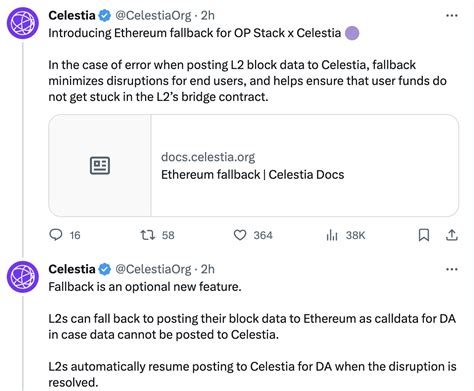
Task: Open @CelestiaOrg handle on second tweet
Action: click(x=153, y=269)
